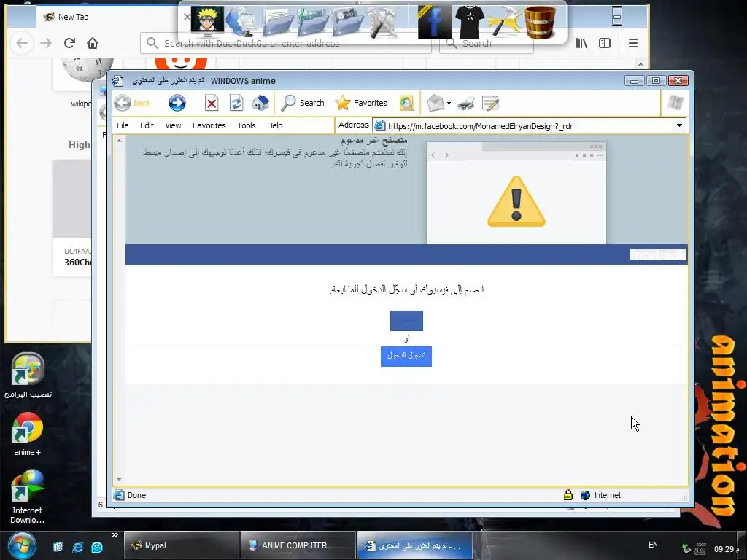747x560 pixels.
Task: Click the Print icon in IE
Action: pos(466,103)
